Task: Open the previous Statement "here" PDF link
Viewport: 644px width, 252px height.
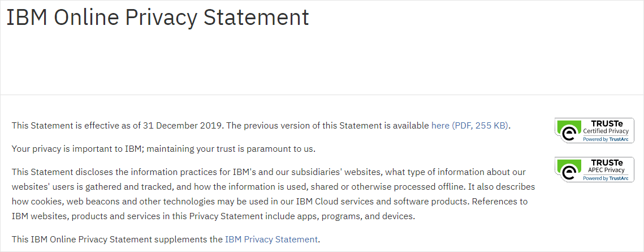Action: 440,126
